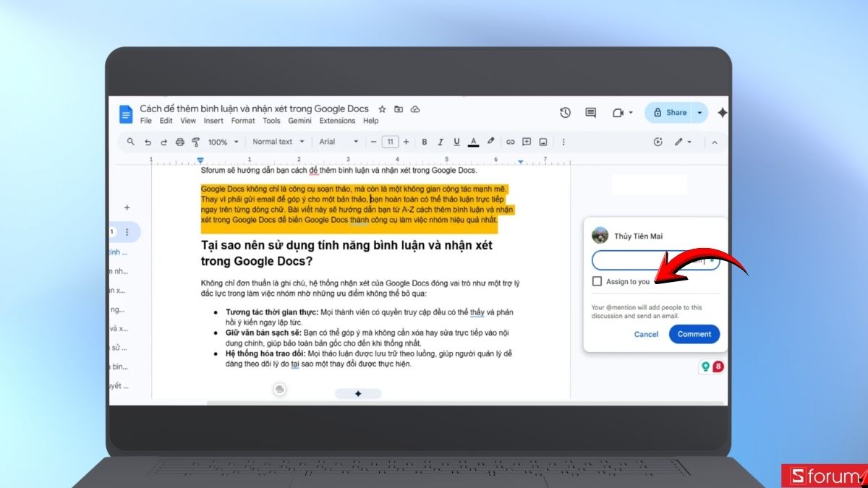Screen dimensions: 868x488
Task: Add a tab with the sidebar plus
Action: [127, 207]
